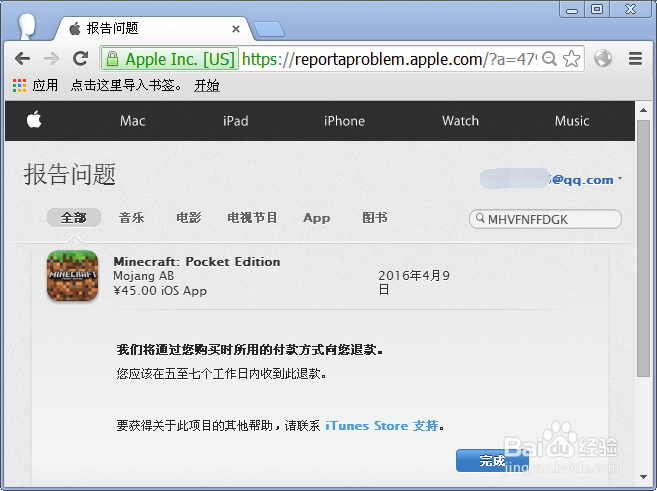Click the ¥45.00 iOS App price text
This screenshot has height=491, width=657.
tap(160, 290)
